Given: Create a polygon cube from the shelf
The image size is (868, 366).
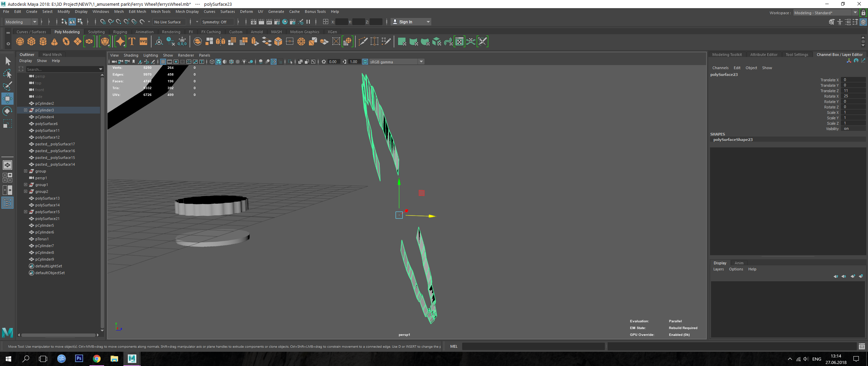Looking at the screenshot, I should click(32, 42).
